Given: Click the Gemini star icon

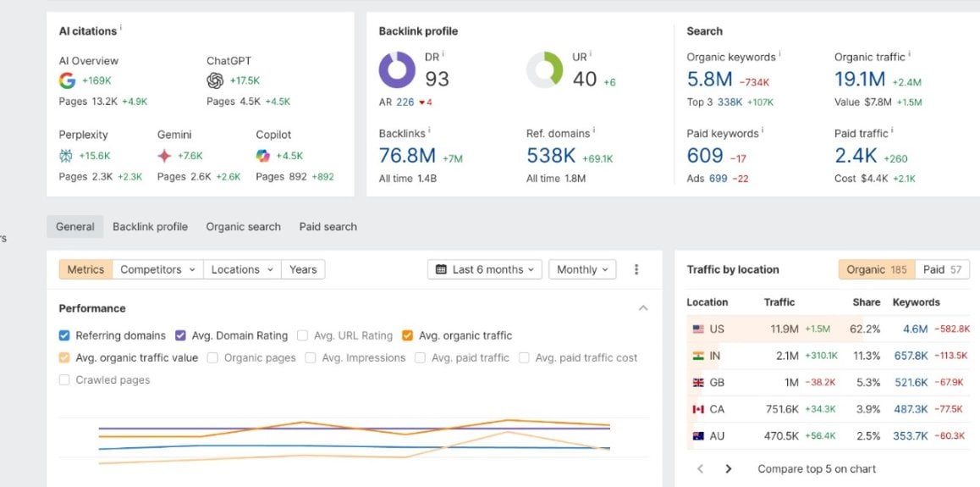Looking at the screenshot, I should pyautogui.click(x=164, y=156).
